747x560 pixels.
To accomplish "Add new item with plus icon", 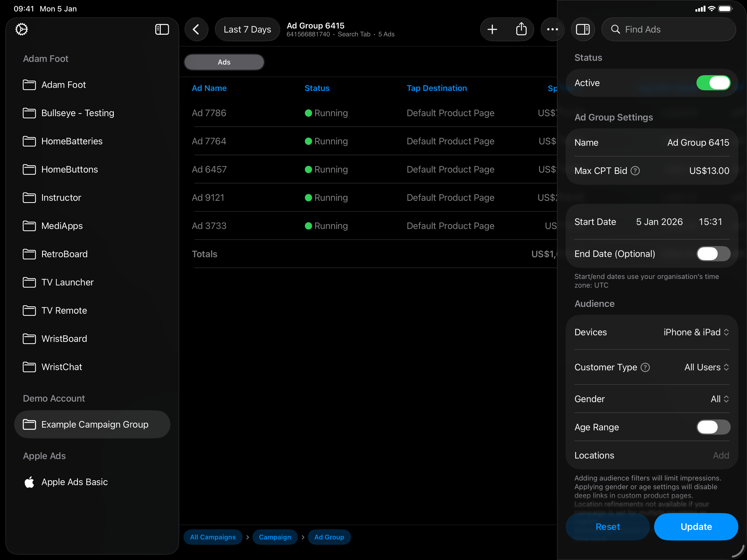I will pyautogui.click(x=492, y=29).
